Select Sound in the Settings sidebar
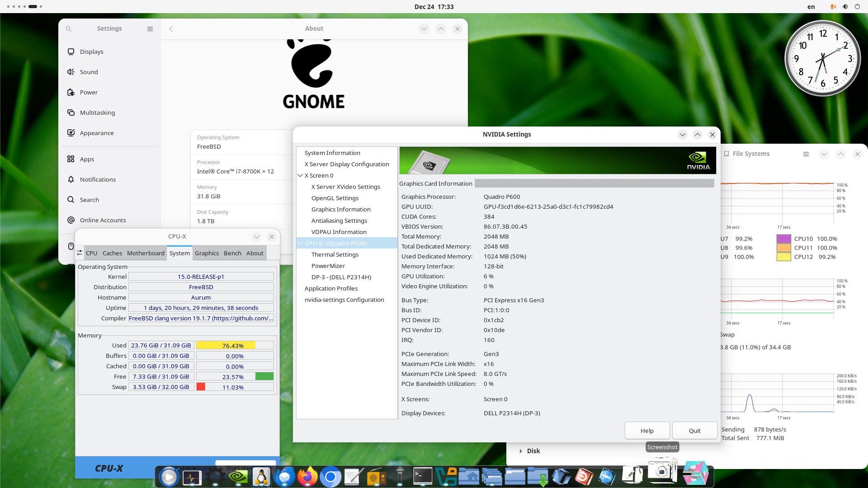This screenshot has width=868, height=488. 89,71
